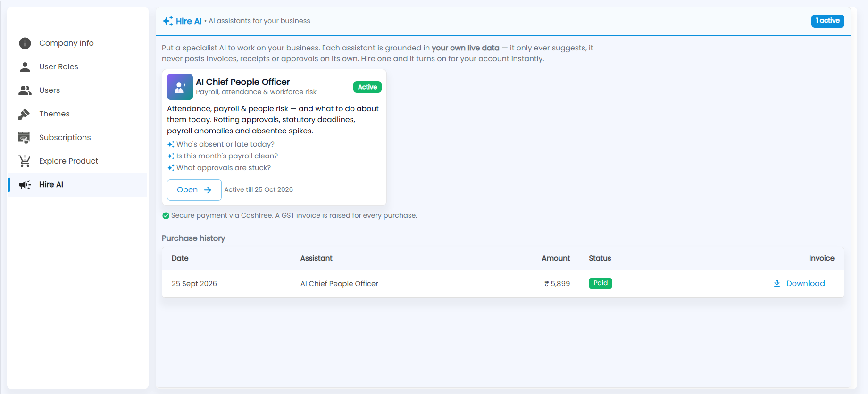Click the Company Info icon in sidebar
This screenshot has width=868, height=394.
click(25, 43)
